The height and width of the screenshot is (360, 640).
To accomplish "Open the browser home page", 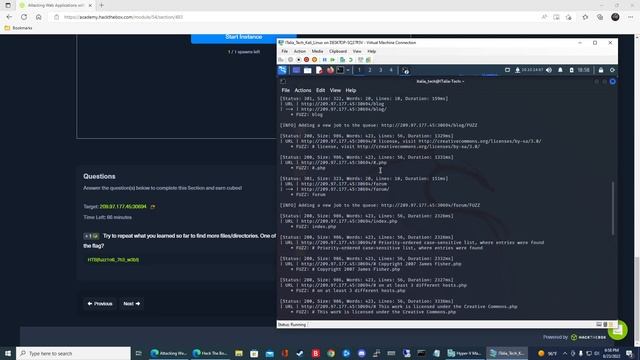I will (38, 17).
